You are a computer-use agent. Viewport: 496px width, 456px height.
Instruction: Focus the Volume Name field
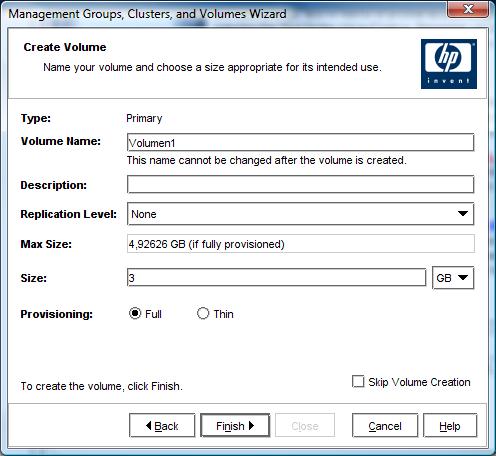pyautogui.click(x=300, y=143)
